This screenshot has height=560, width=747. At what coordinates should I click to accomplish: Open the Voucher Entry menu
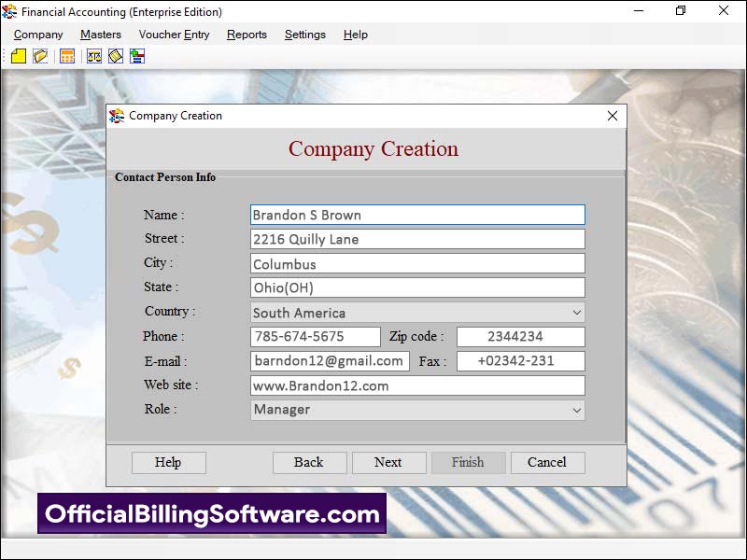pos(174,35)
